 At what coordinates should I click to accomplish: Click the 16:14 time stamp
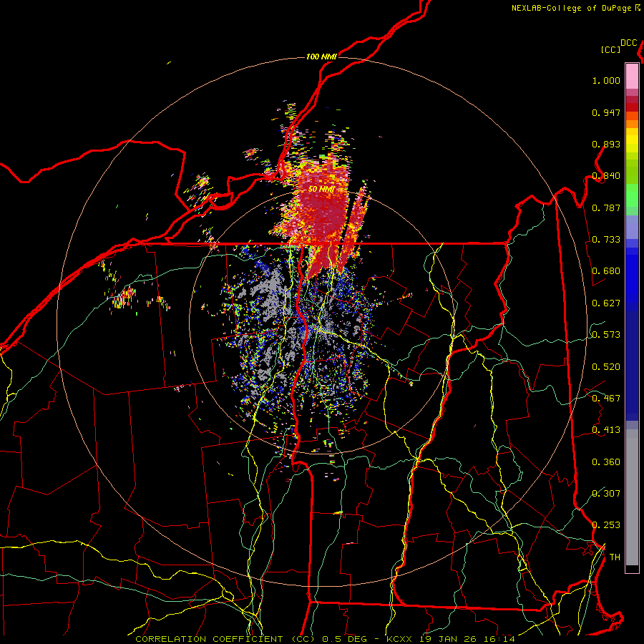498,639
